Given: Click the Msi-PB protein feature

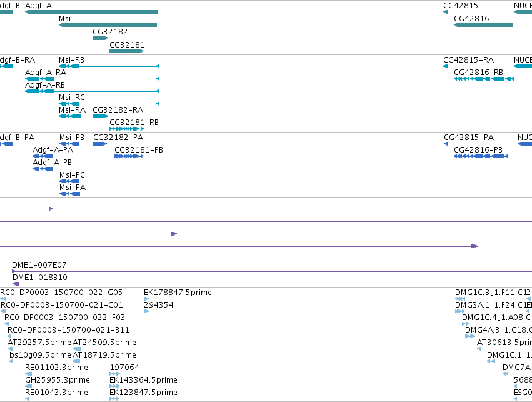Looking at the screenshot, I should tap(69, 144).
